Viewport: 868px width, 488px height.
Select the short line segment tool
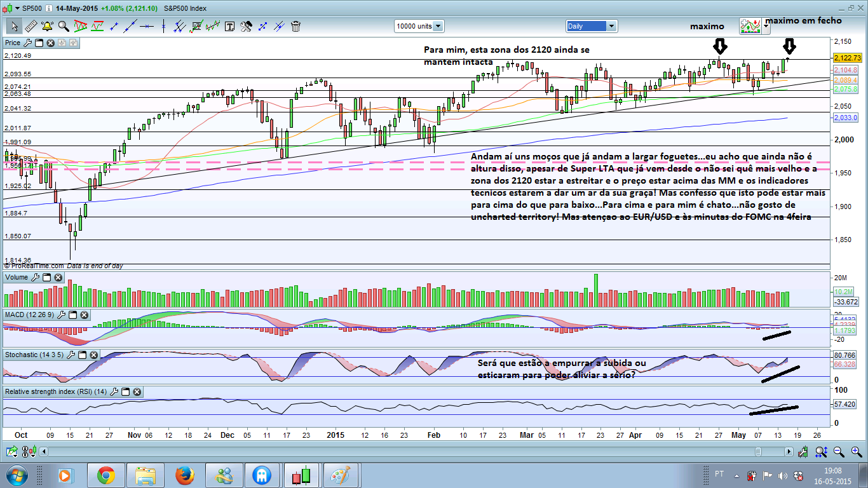click(x=114, y=26)
